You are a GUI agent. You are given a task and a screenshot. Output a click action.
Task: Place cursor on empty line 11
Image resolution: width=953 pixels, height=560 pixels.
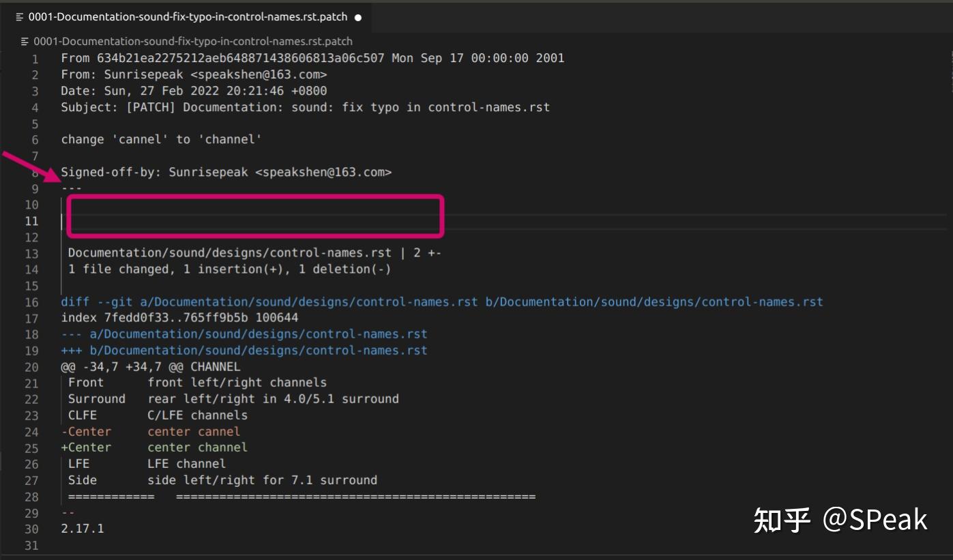(x=503, y=221)
